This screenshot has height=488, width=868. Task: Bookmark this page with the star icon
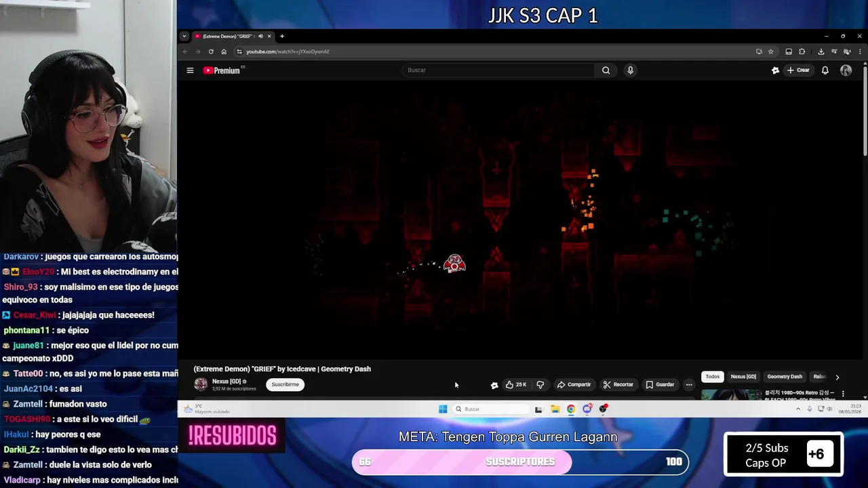coord(770,52)
